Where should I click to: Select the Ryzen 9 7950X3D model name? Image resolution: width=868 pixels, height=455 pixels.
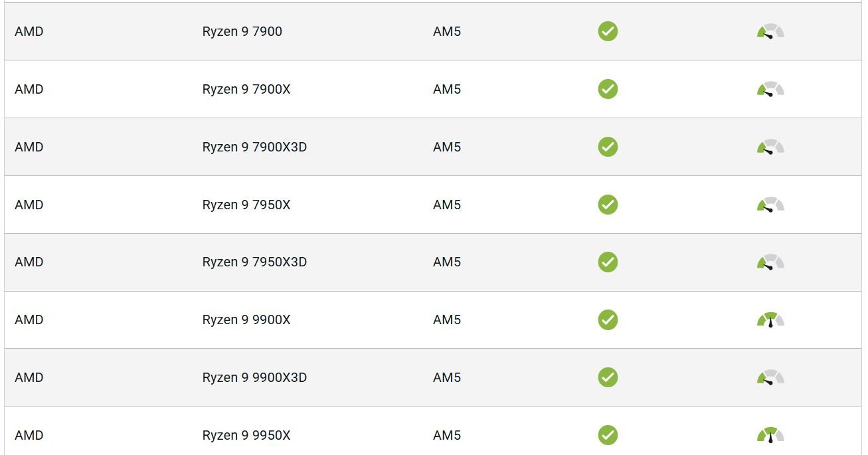point(254,262)
